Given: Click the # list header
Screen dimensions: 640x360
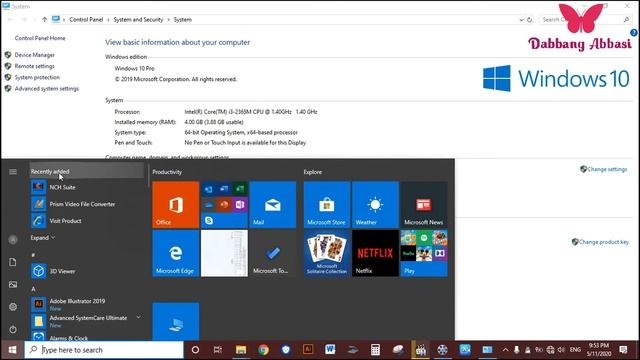Looking at the screenshot, I should tap(33, 255).
